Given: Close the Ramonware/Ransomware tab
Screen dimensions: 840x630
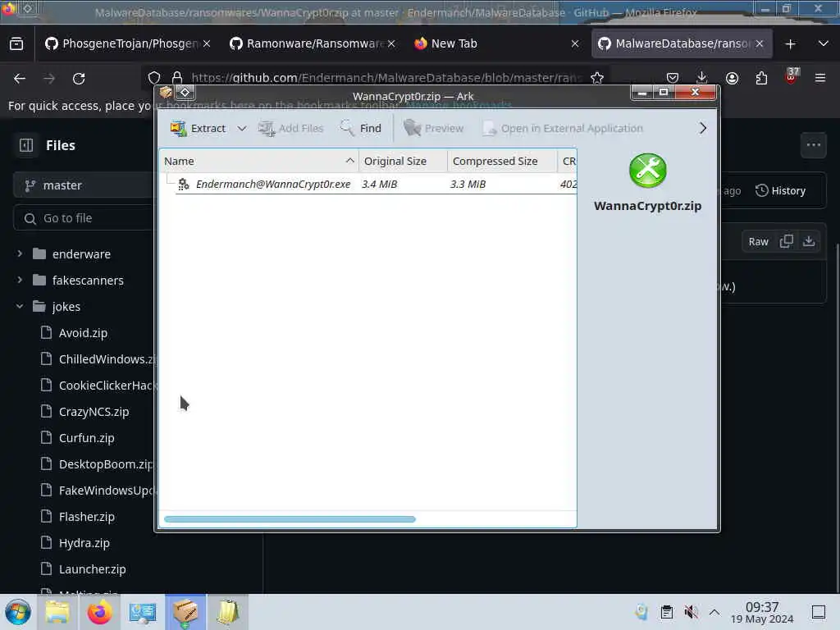Looking at the screenshot, I should 391,43.
